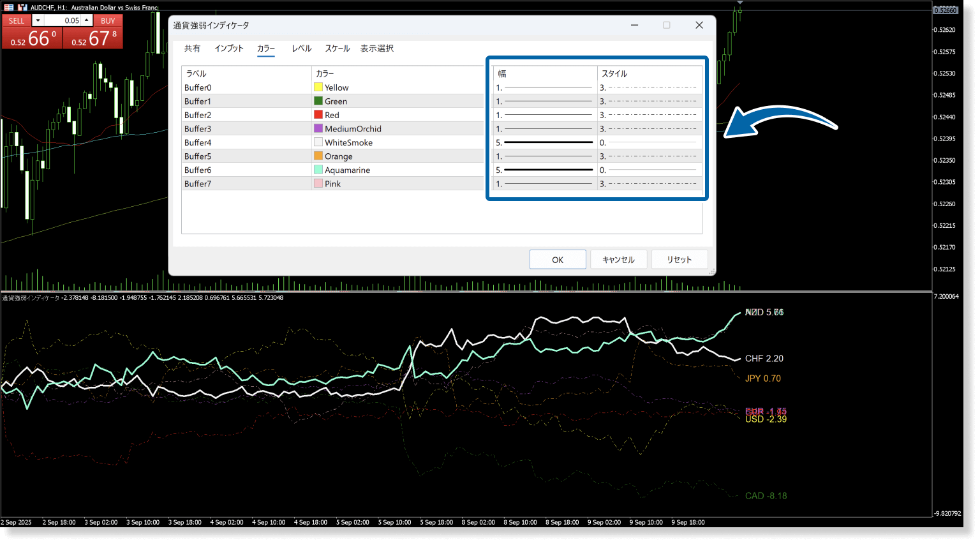Screen dimensions: 980x540
Task: Click the lot volume field showing 0.05
Action: coord(62,20)
